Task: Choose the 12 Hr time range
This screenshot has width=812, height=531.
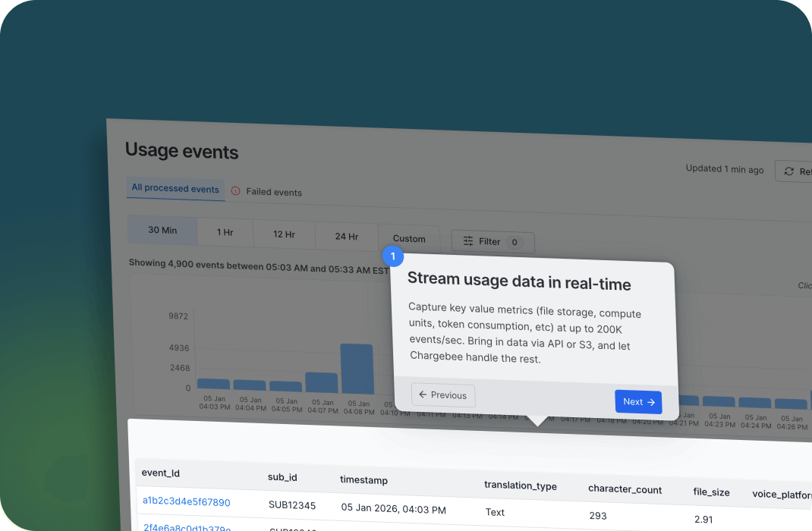Action: tap(284, 234)
